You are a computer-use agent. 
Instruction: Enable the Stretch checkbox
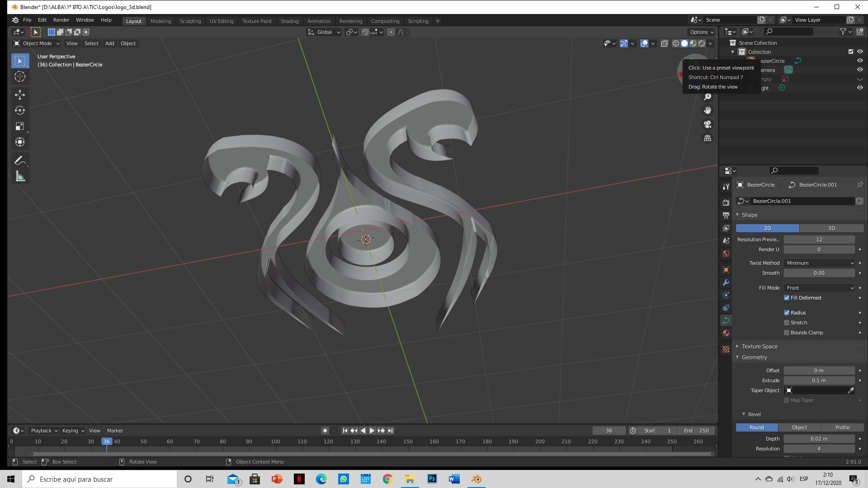pyautogui.click(x=787, y=323)
